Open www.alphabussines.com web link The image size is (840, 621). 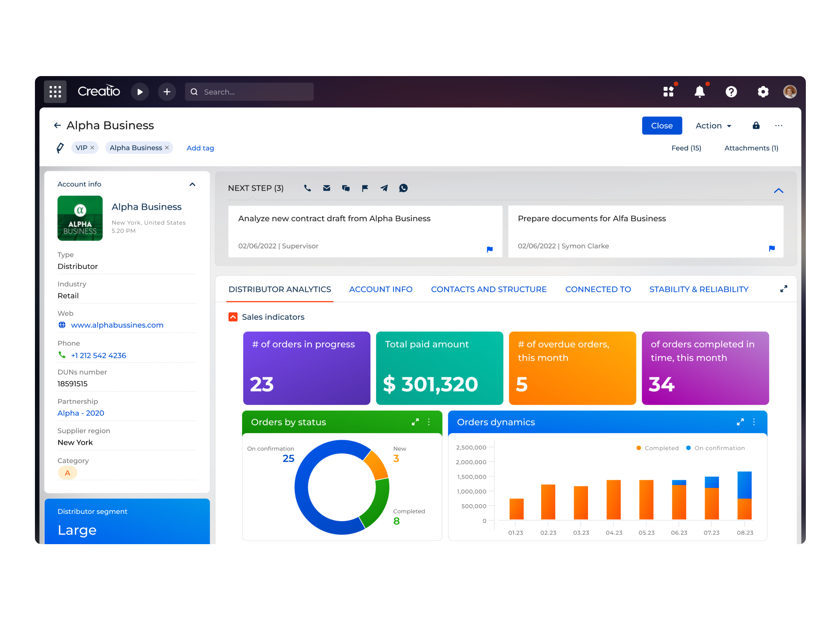(x=117, y=325)
